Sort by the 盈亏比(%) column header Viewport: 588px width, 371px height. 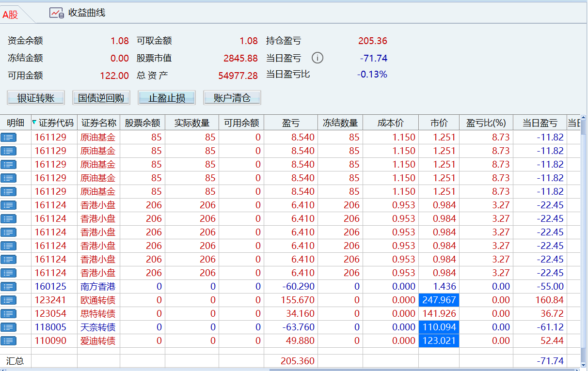[486, 123]
